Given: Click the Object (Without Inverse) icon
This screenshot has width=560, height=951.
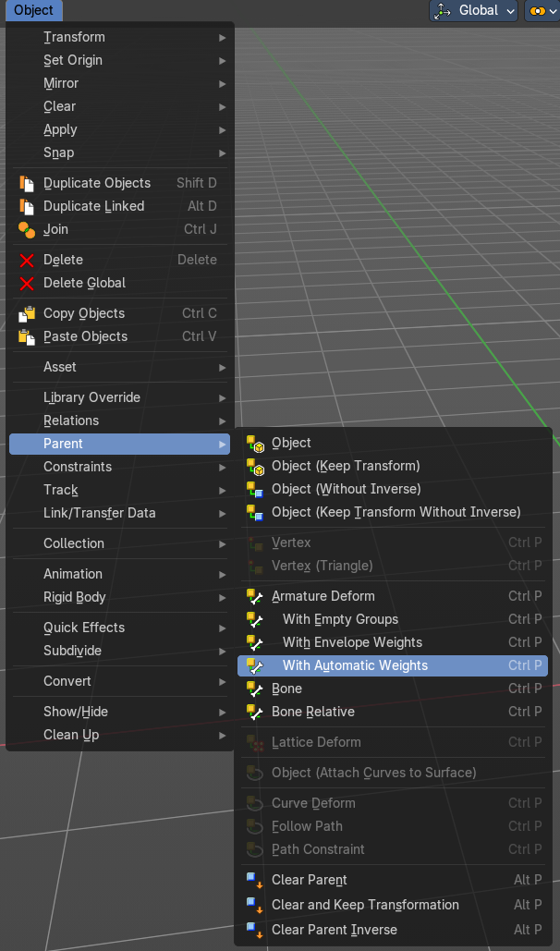Looking at the screenshot, I should [255, 490].
